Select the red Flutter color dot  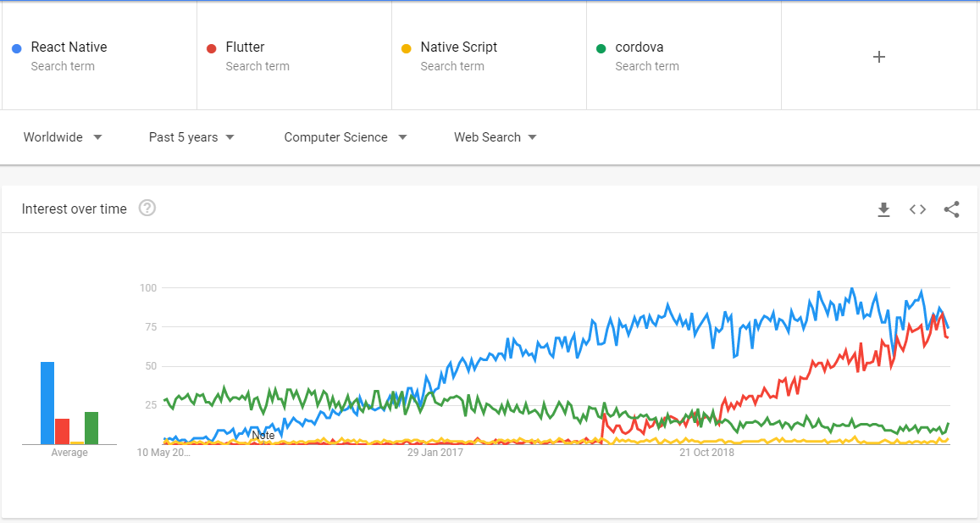[211, 48]
